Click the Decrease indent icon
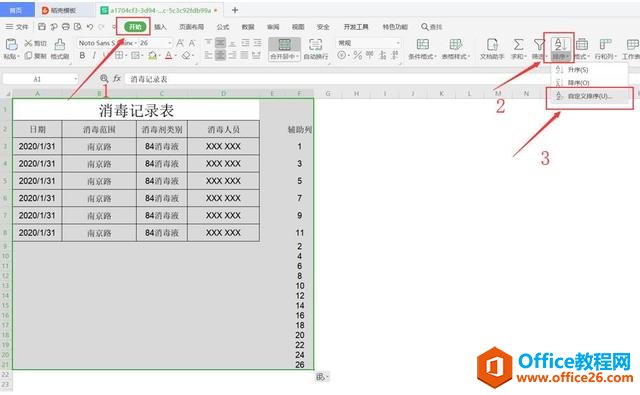This screenshot has width=640, height=395. point(245,43)
